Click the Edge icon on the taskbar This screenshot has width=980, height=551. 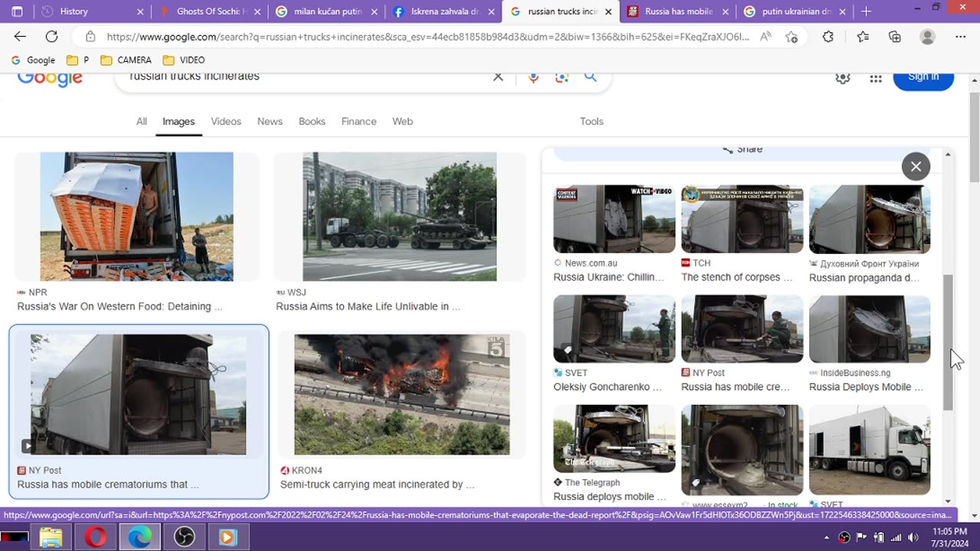click(140, 537)
